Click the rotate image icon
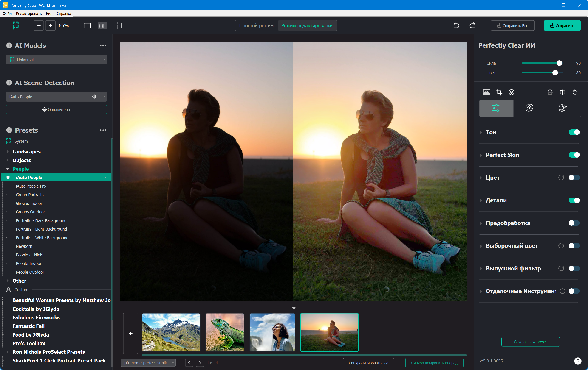Image resolution: width=588 pixels, height=370 pixels. [575, 92]
